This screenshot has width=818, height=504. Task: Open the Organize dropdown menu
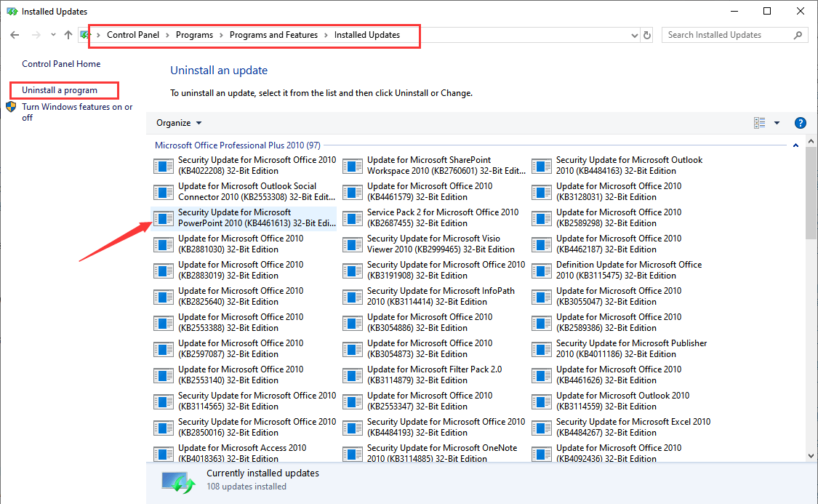pyautogui.click(x=179, y=123)
